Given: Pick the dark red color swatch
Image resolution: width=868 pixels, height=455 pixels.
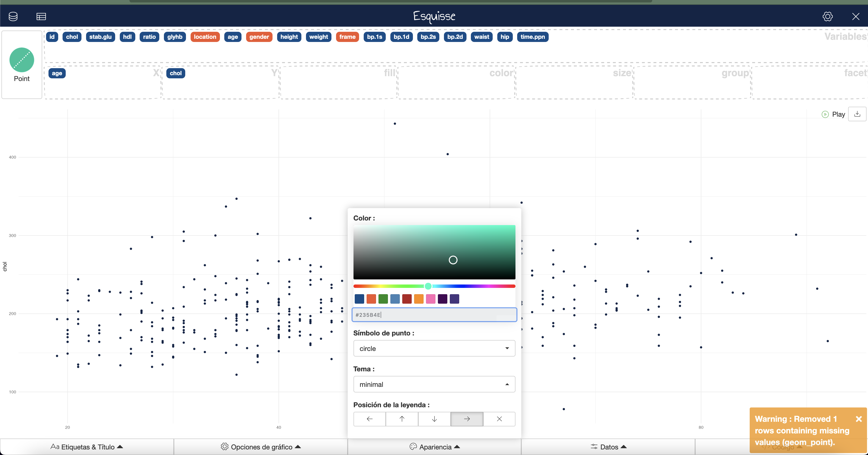Looking at the screenshot, I should pos(407,299).
